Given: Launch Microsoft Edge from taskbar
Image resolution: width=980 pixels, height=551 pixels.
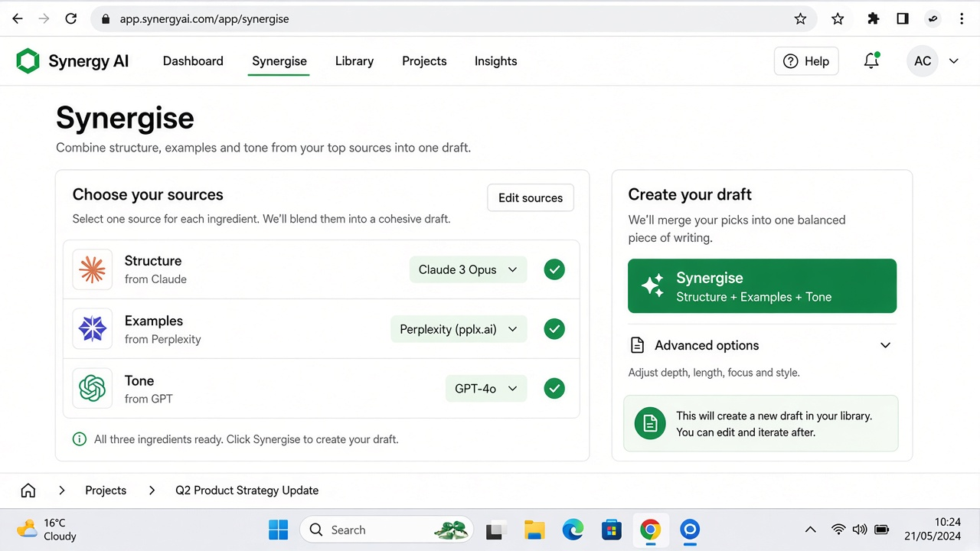Looking at the screenshot, I should (573, 530).
